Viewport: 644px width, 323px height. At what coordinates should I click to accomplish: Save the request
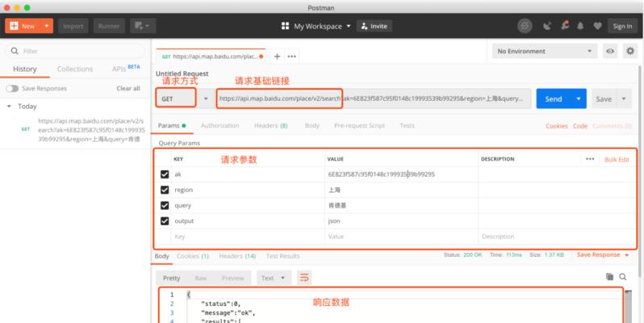click(604, 99)
